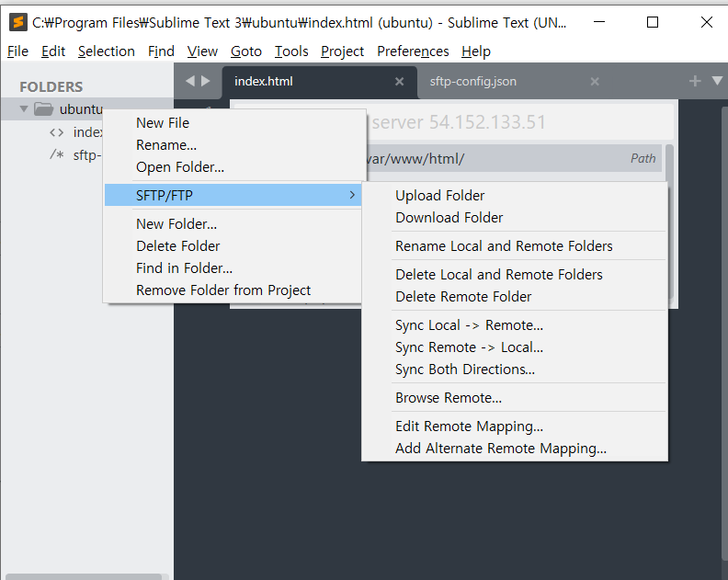Open the View menu

click(x=202, y=51)
